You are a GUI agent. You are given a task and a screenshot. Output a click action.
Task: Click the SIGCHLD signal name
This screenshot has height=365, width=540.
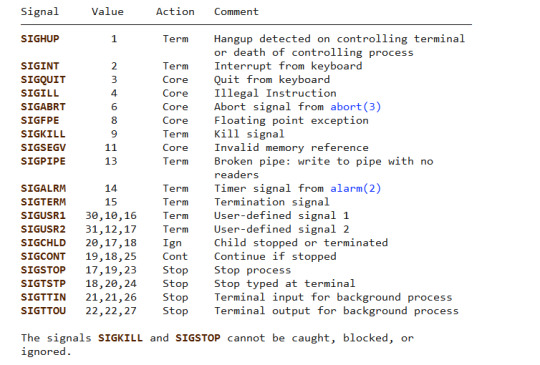pyautogui.click(x=43, y=243)
